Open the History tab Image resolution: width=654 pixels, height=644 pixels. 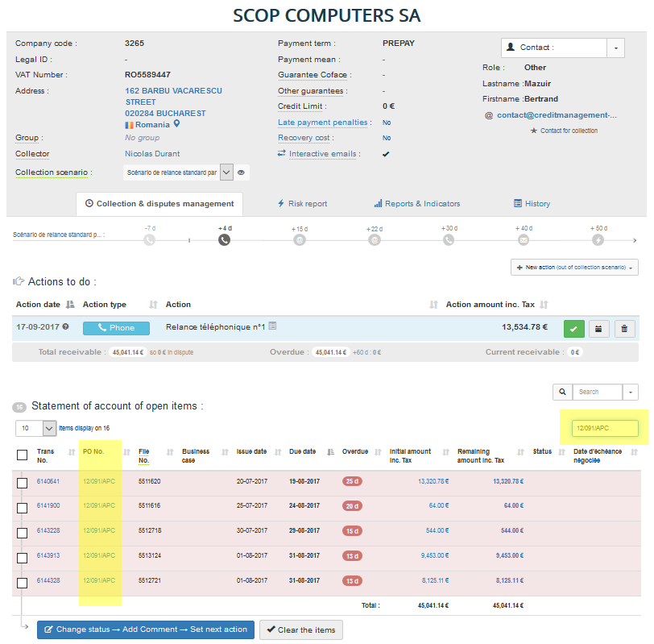pos(532,204)
